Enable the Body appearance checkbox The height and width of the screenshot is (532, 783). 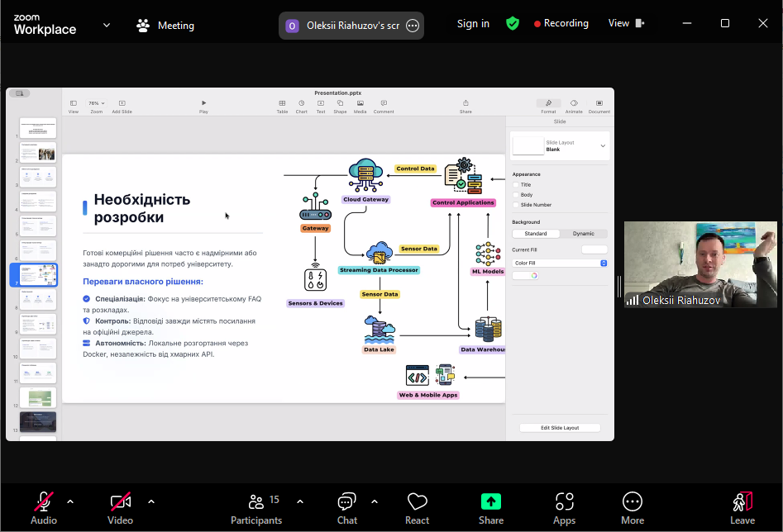click(516, 195)
